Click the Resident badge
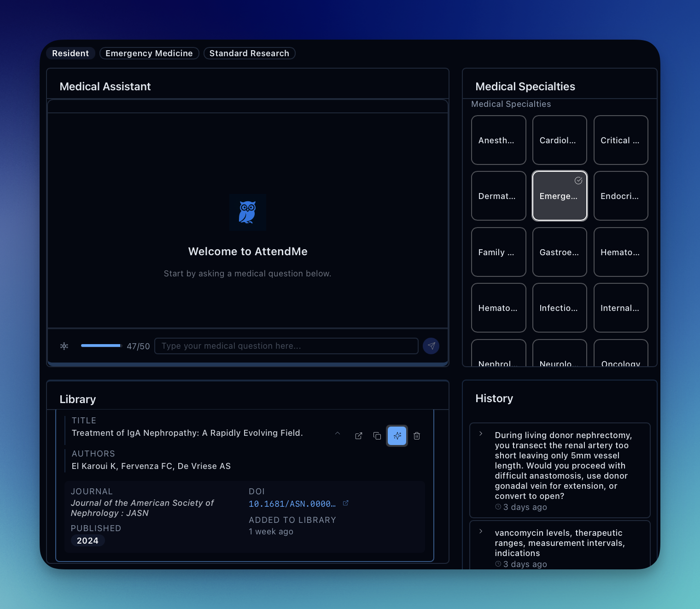 (70, 53)
